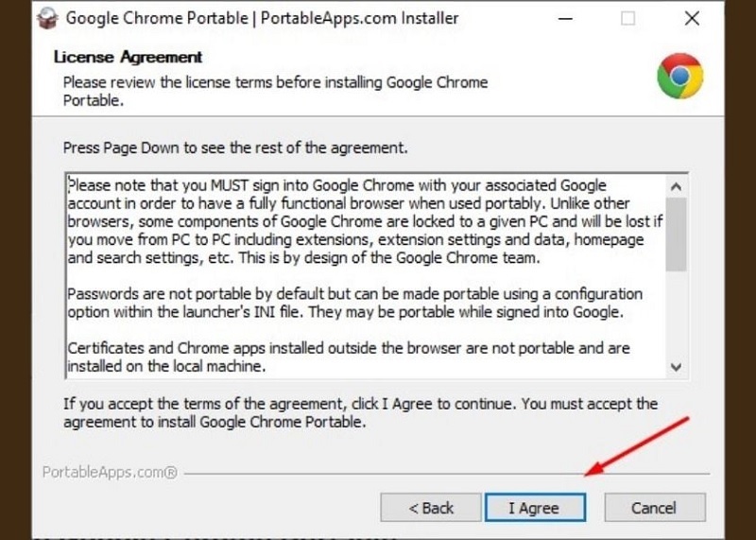This screenshot has width=756, height=540.
Task: Click the PortableApps.com® branding label
Action: [x=110, y=472]
